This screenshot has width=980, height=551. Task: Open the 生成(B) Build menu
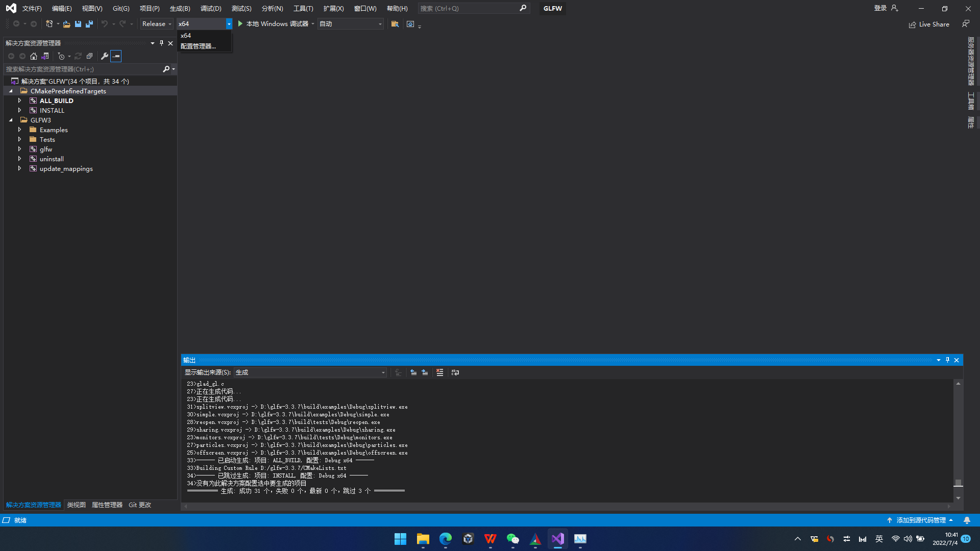[180, 9]
